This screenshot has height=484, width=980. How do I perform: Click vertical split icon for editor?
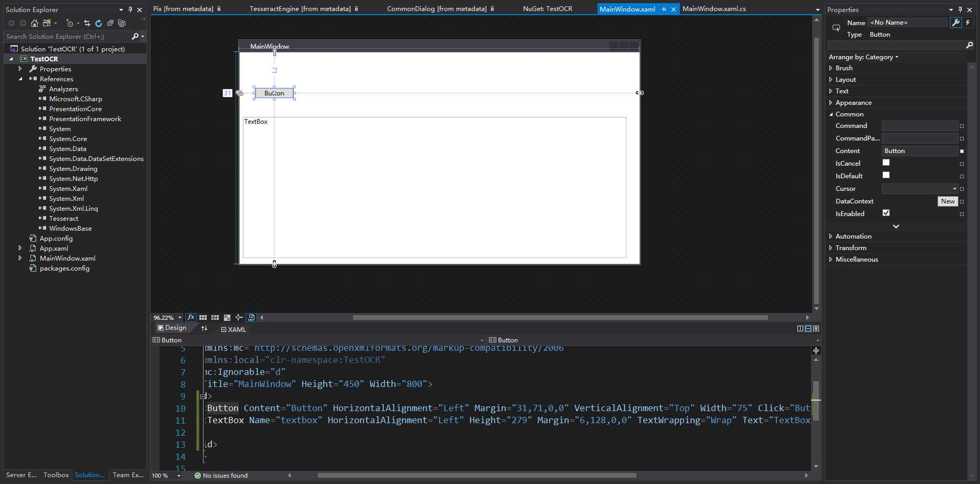click(x=800, y=329)
